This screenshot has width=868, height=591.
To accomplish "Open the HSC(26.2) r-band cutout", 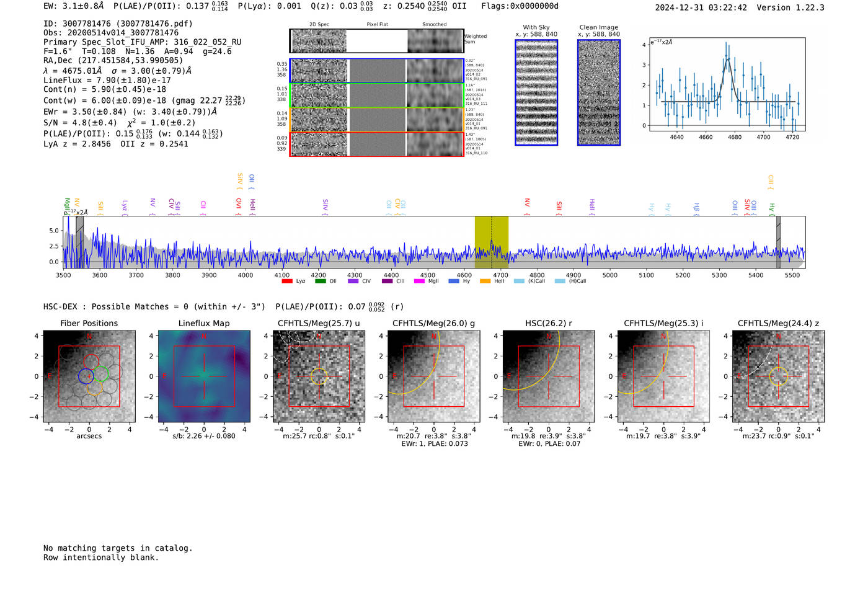I will [548, 376].
